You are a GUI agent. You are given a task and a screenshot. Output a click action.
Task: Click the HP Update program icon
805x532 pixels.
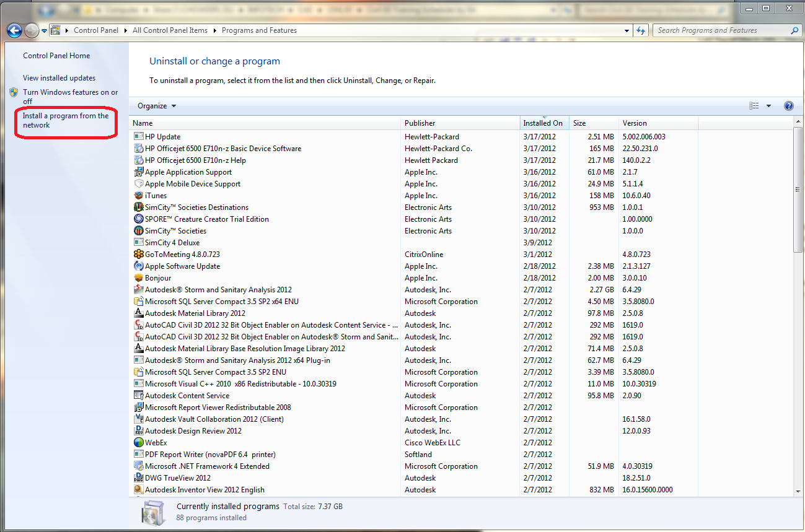(138, 136)
